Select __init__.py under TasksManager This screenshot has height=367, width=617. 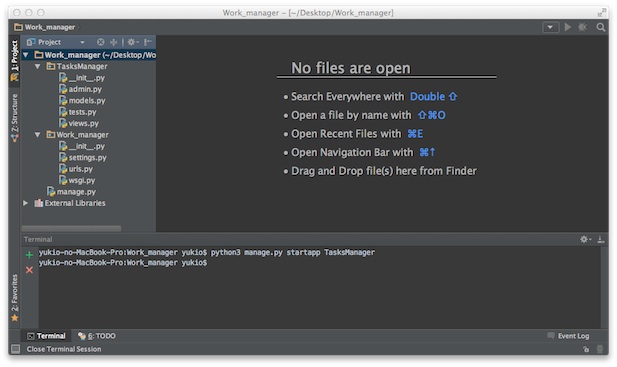pyautogui.click(x=87, y=78)
